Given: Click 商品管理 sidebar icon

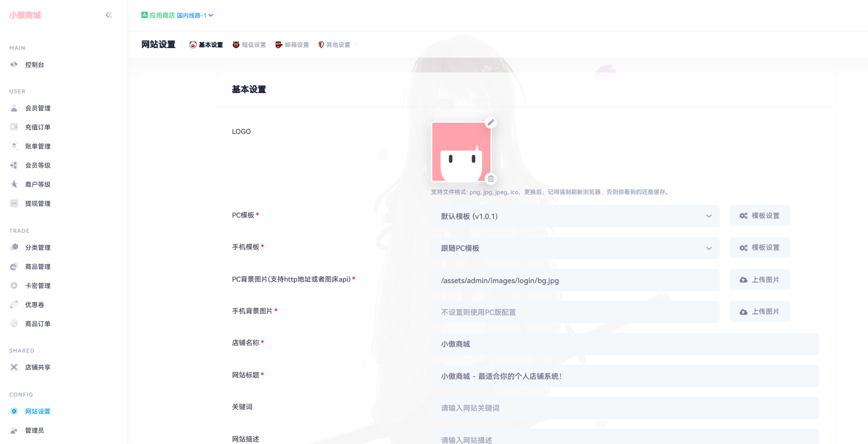Looking at the screenshot, I should pyautogui.click(x=14, y=266).
